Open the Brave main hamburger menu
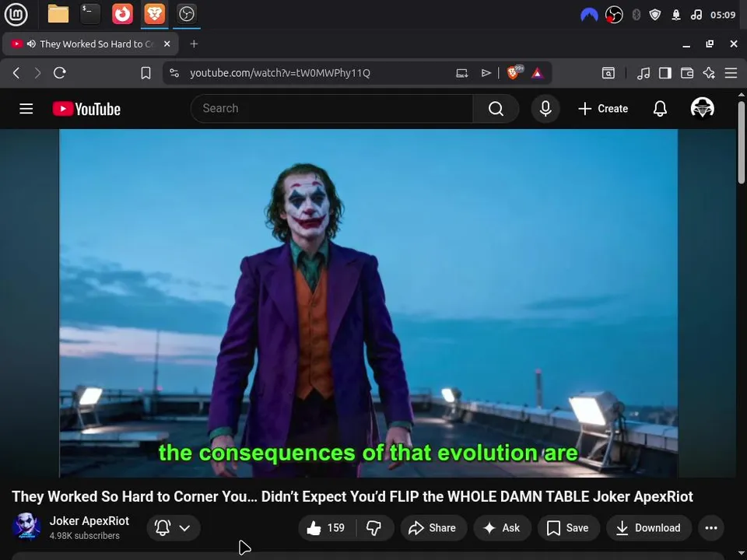 (731, 73)
